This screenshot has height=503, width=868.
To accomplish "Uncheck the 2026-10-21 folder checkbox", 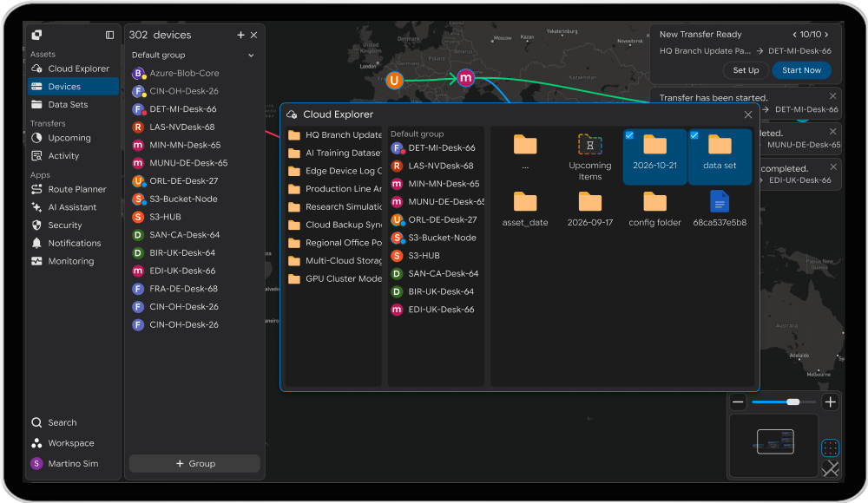I will click(629, 135).
